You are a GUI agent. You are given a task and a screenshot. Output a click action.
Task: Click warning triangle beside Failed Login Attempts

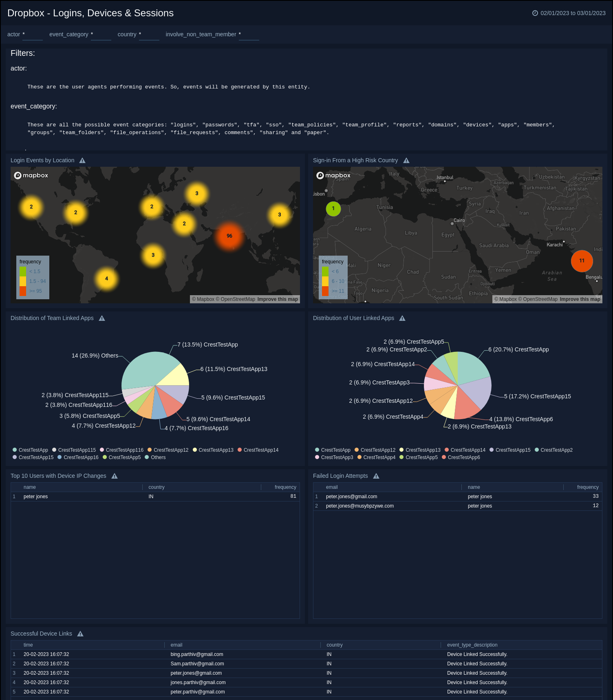point(376,476)
